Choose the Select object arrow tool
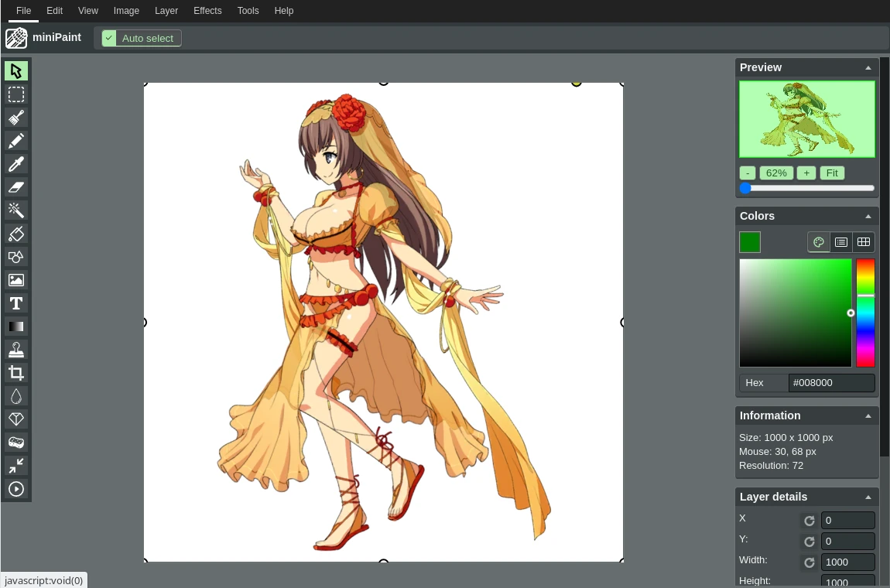The width and height of the screenshot is (890, 588). (16, 71)
